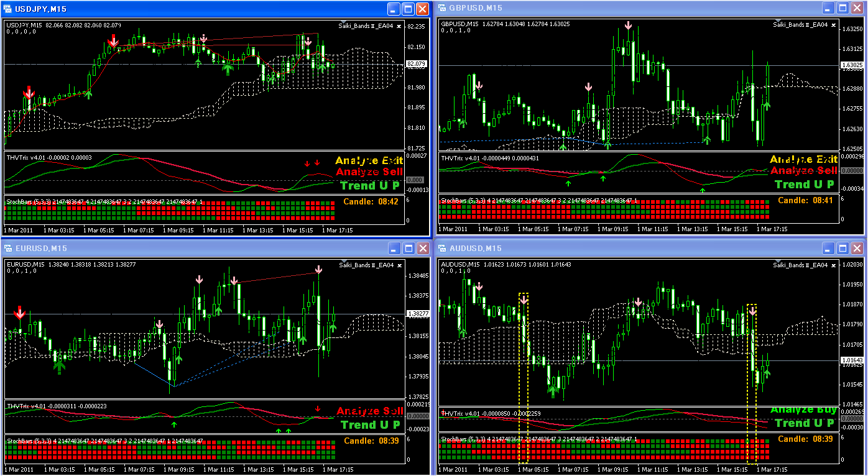Select 'Saiki_Bands II _EA04' label in EURUSD chart
The image size is (868, 476).
pos(366,265)
